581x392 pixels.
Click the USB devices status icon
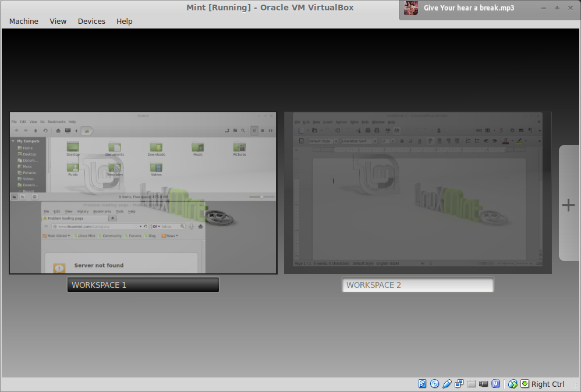point(447,384)
